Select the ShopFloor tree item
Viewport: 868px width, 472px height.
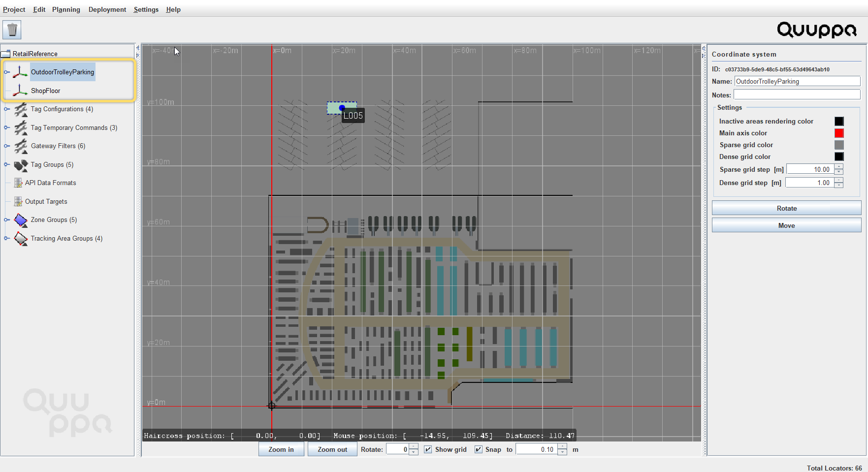tap(45, 91)
